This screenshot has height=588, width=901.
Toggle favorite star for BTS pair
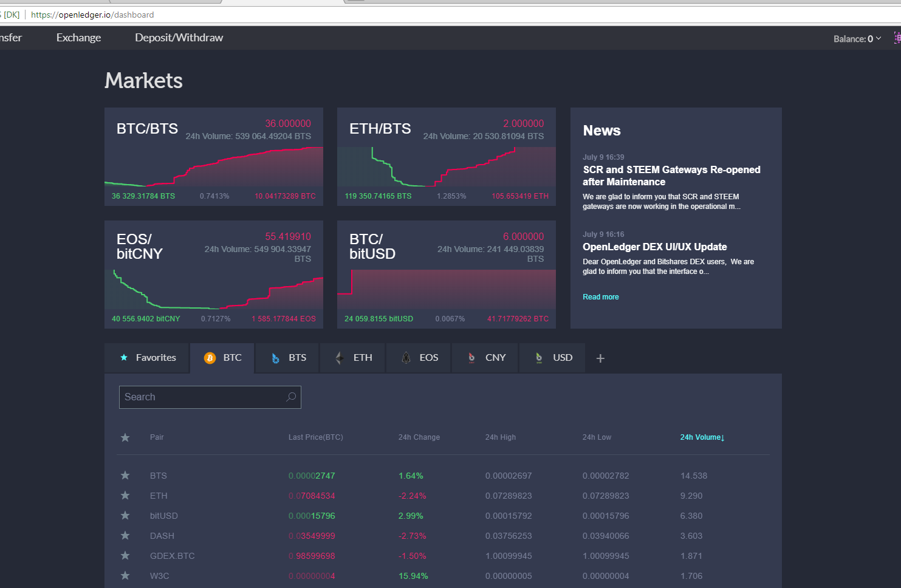[x=125, y=476]
